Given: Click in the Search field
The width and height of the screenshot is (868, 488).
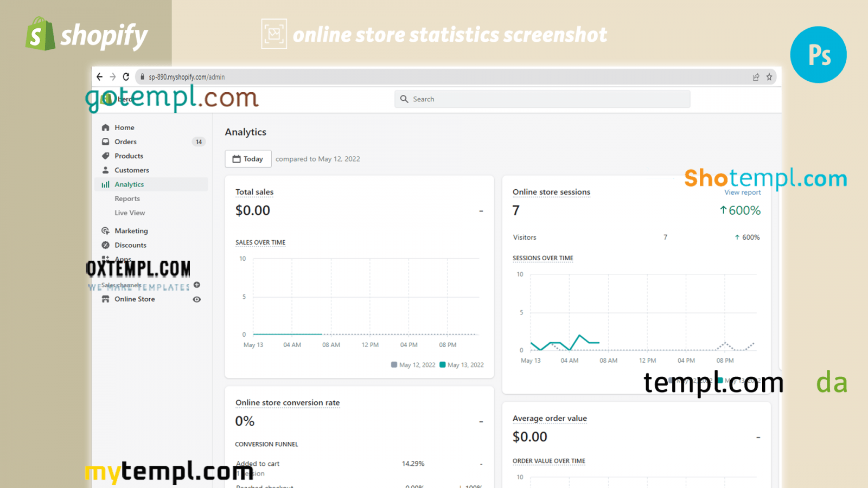Looking at the screenshot, I should [x=542, y=99].
